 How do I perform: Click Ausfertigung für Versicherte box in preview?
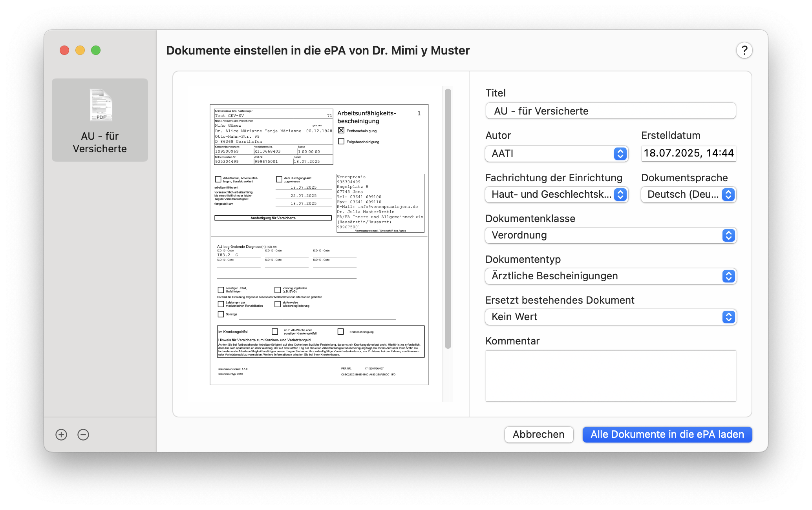click(x=273, y=218)
